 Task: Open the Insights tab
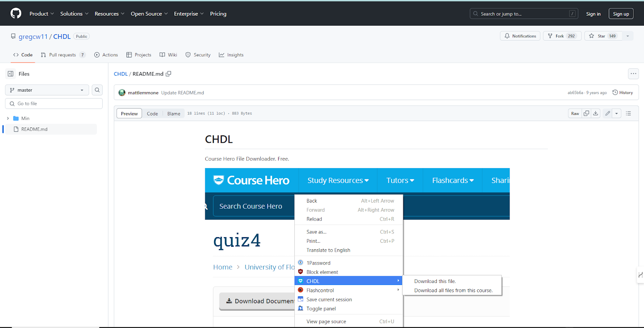[x=231, y=55]
